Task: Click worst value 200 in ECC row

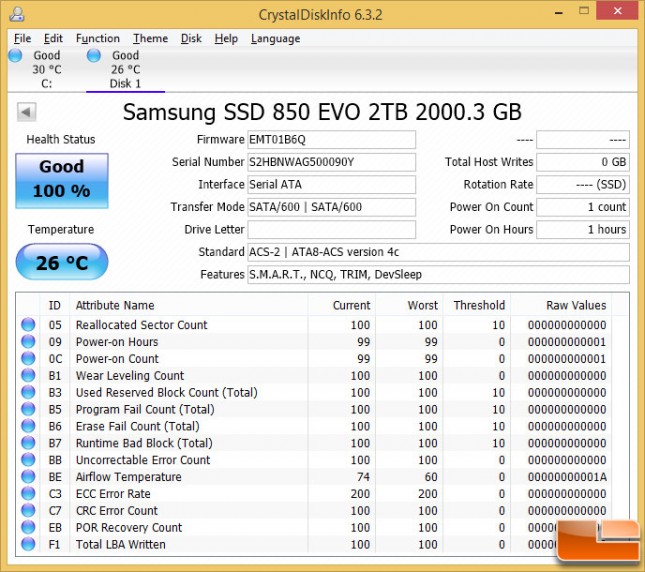Action: coord(428,493)
